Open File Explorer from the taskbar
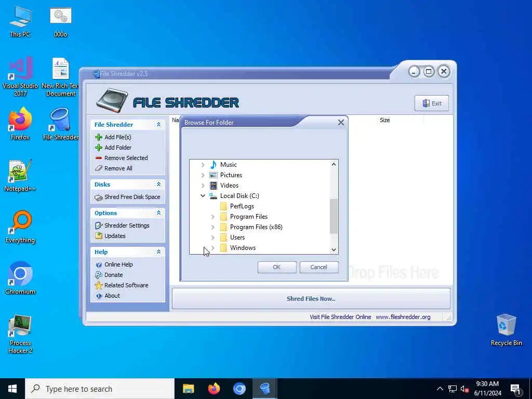 coord(188,389)
